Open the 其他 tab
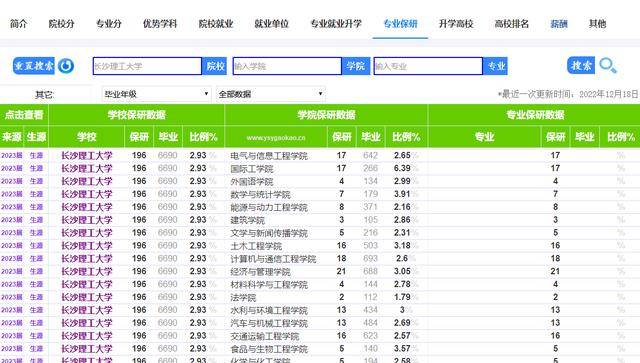This screenshot has height=363, width=640. pos(597,24)
